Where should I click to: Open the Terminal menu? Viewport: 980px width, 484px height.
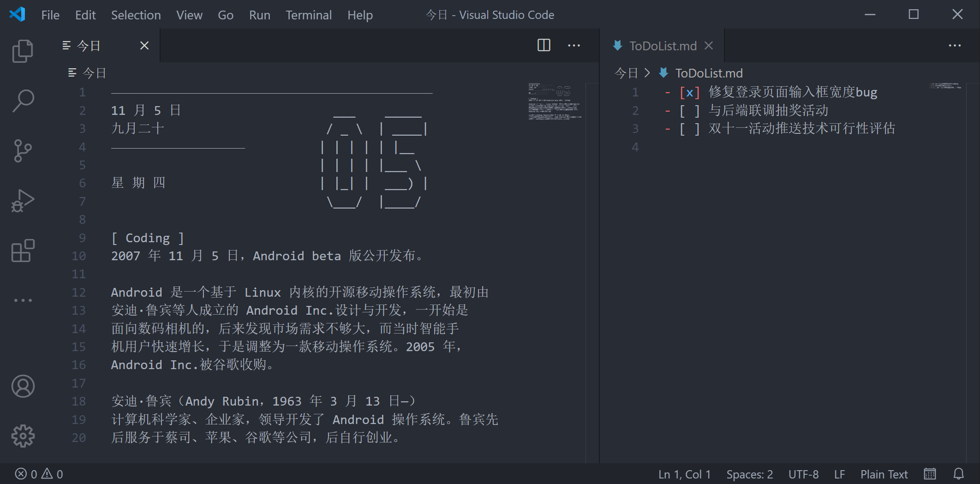tap(309, 15)
